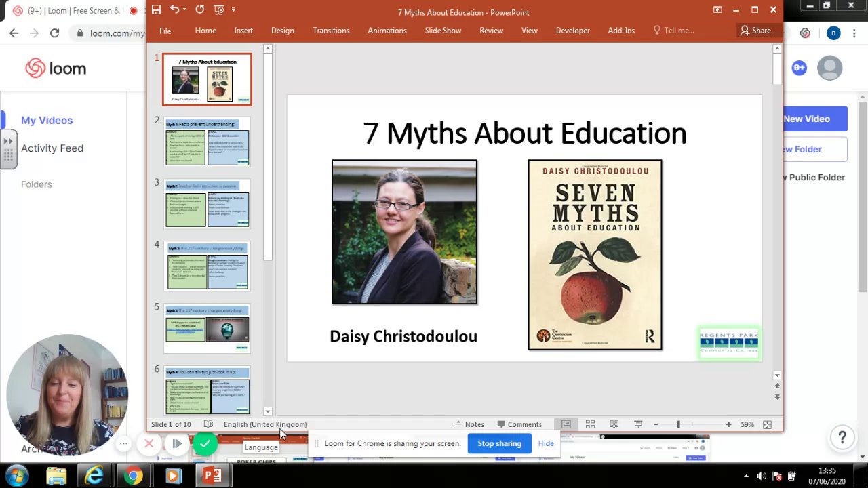Open the Design ribbon tab

point(283,30)
